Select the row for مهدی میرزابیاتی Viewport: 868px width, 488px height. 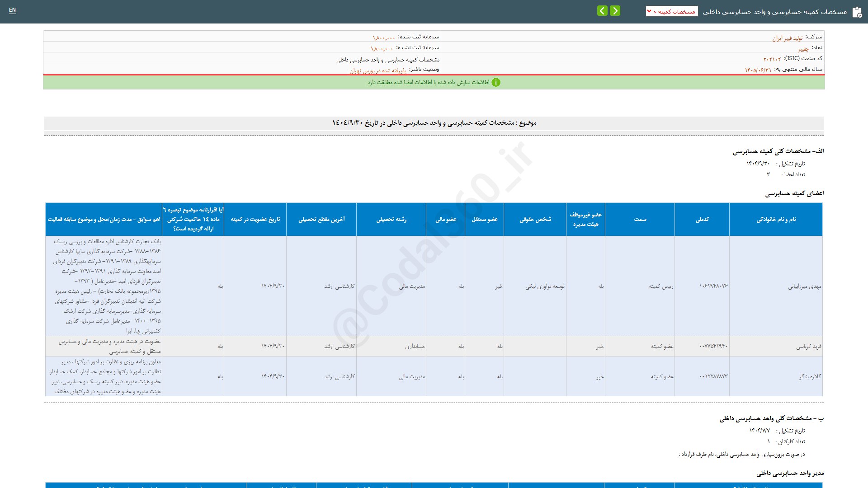coord(805,286)
